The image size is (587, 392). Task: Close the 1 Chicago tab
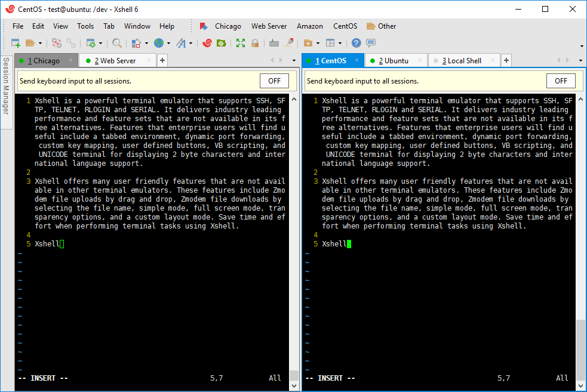pyautogui.click(x=70, y=60)
